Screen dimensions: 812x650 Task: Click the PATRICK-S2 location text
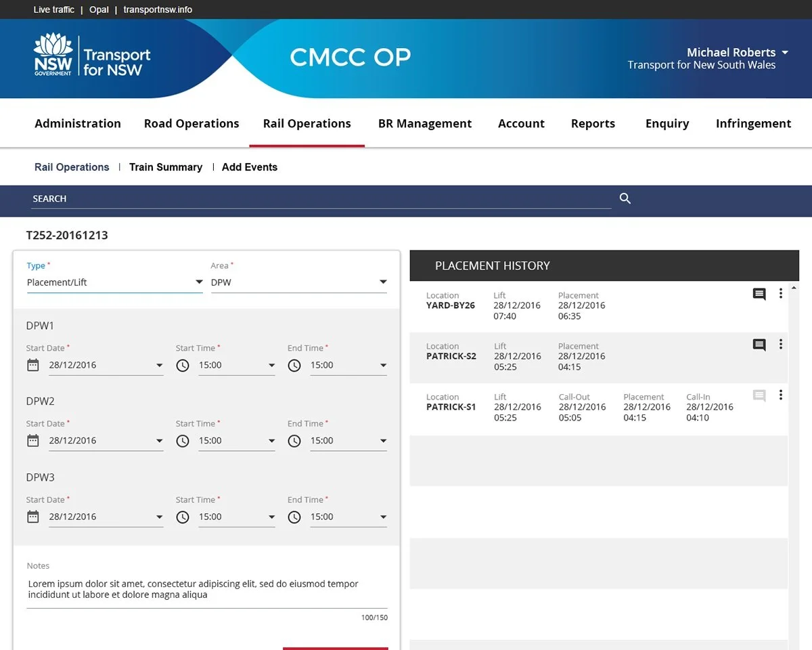point(451,356)
